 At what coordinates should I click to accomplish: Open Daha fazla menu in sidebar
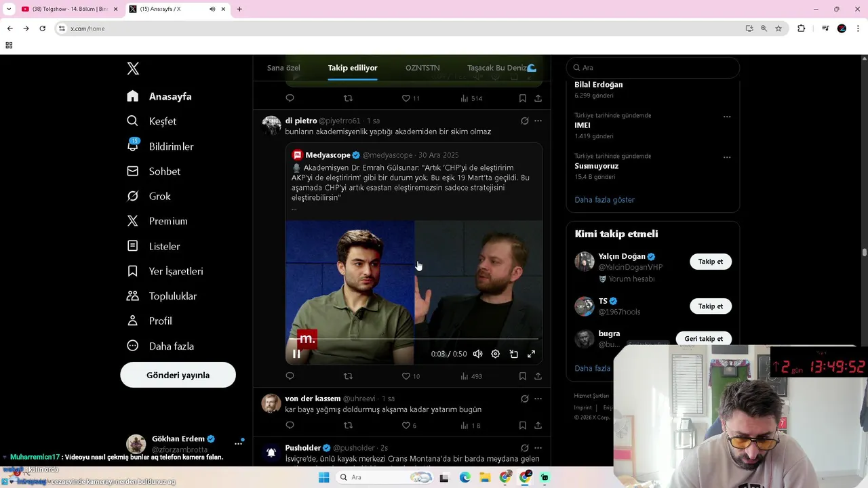161,346
